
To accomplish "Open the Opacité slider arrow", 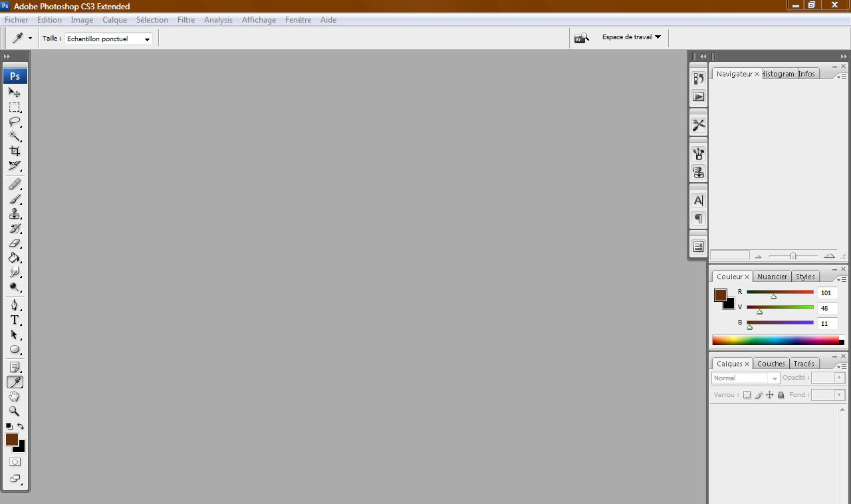I will [x=840, y=378].
